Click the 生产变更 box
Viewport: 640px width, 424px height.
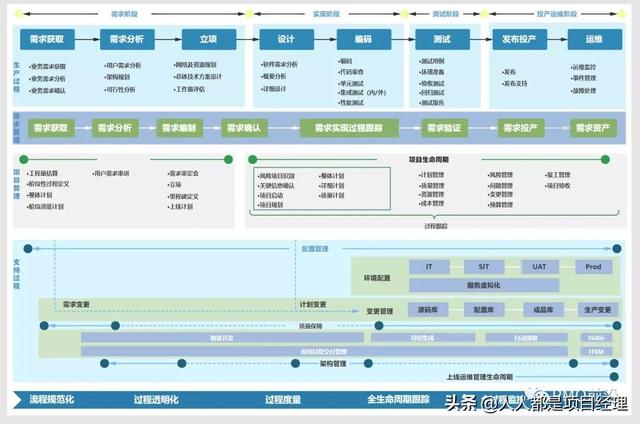pos(598,310)
